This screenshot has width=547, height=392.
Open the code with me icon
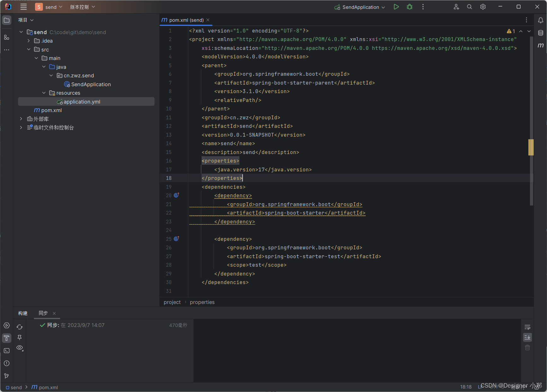(456, 7)
